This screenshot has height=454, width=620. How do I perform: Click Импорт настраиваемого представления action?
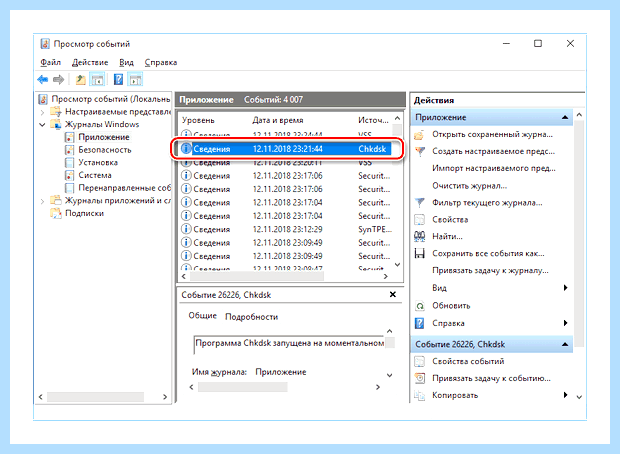493,168
